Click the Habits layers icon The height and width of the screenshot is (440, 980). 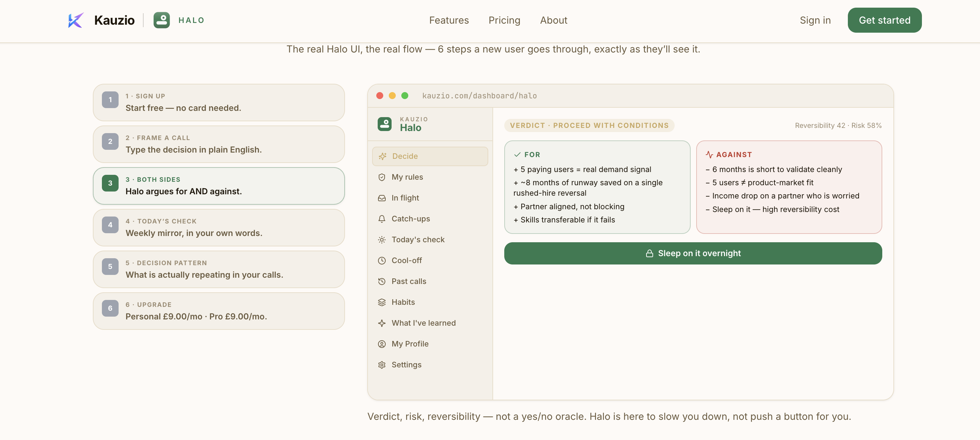coord(382,302)
